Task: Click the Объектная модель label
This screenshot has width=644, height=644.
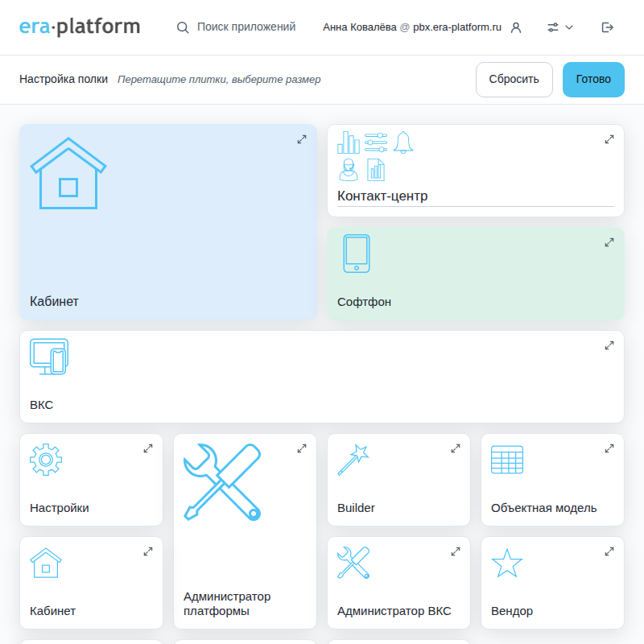Action: [x=544, y=508]
